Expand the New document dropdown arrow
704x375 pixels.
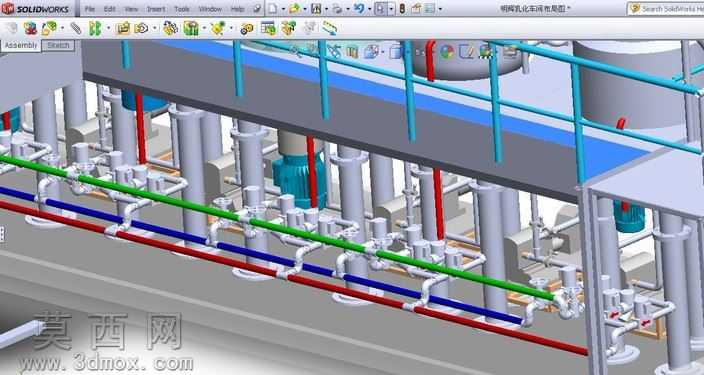[283, 9]
